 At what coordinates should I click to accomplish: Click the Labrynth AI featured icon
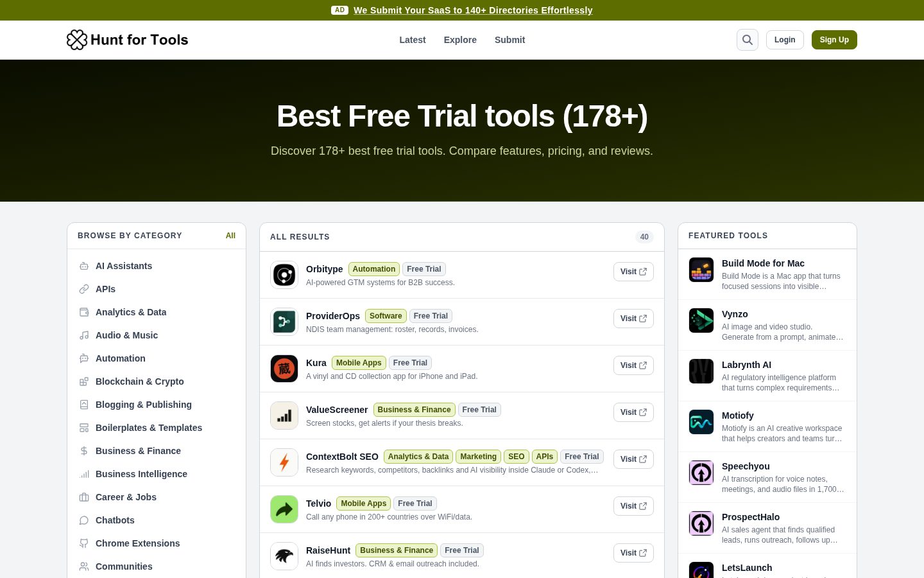click(x=701, y=371)
